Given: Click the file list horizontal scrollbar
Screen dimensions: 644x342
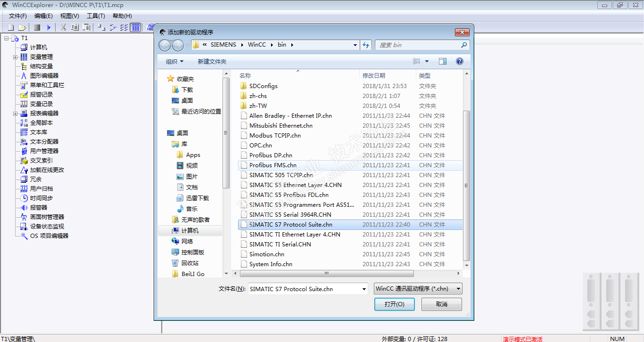Looking at the screenshot, I should [326, 273].
